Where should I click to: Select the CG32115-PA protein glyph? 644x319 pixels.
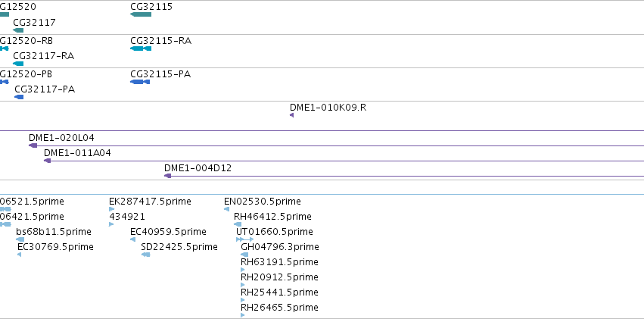pos(140,82)
